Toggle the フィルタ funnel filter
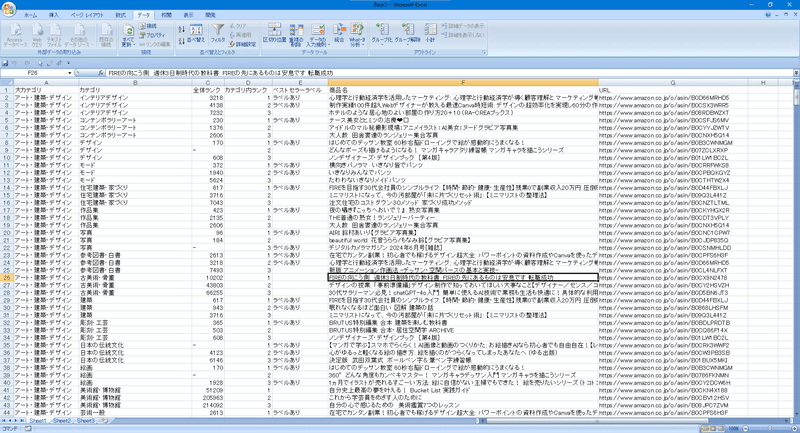 218,34
